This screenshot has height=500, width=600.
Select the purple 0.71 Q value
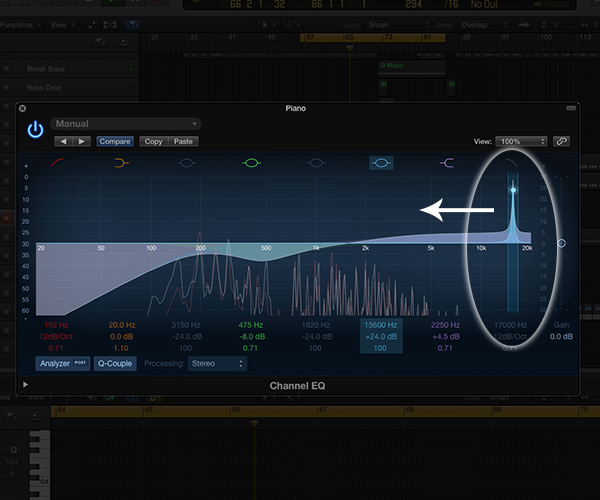pos(445,348)
